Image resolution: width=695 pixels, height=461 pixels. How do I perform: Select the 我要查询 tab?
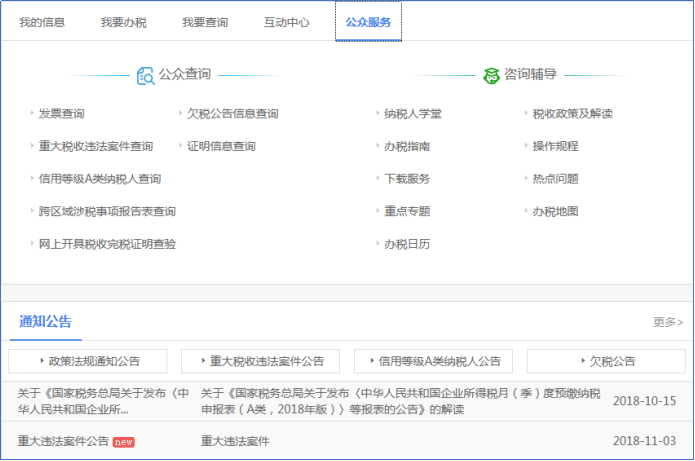click(205, 22)
